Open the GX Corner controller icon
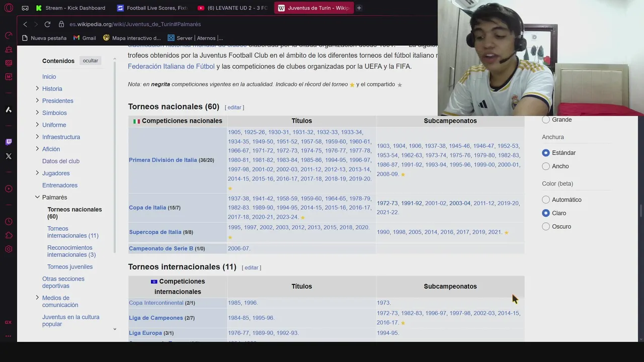This screenshot has width=644, height=362. 25,8
